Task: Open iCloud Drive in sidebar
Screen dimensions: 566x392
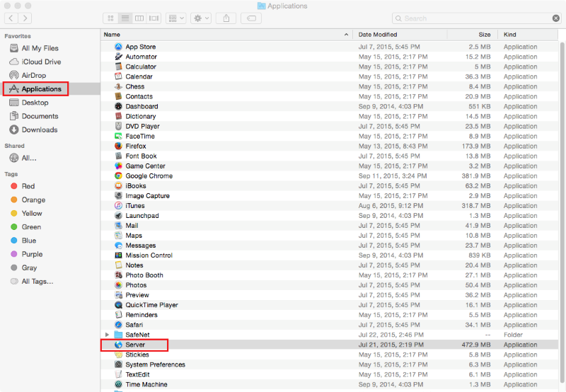Action: [41, 62]
